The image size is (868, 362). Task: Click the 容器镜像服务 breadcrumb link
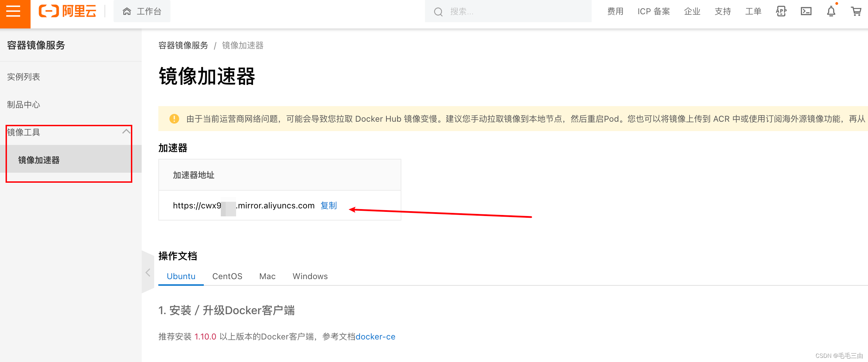[x=183, y=45]
